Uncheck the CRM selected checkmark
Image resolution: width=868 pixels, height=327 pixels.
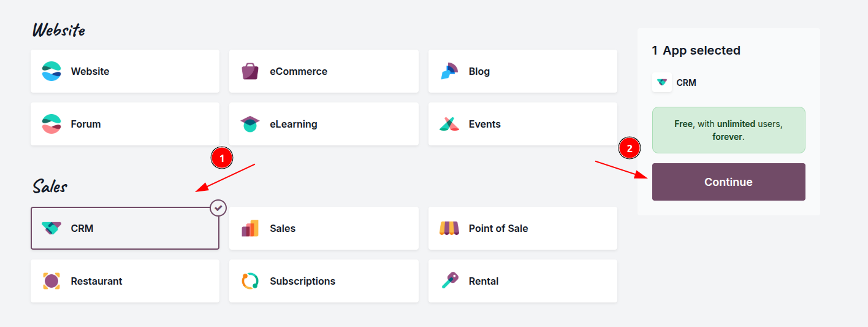(x=218, y=208)
